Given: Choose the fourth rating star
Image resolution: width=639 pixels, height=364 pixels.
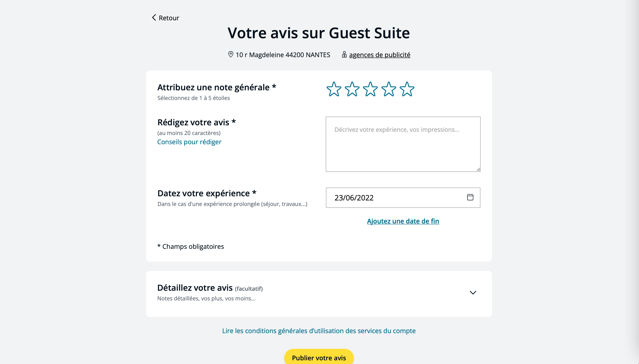Looking at the screenshot, I should [389, 89].
